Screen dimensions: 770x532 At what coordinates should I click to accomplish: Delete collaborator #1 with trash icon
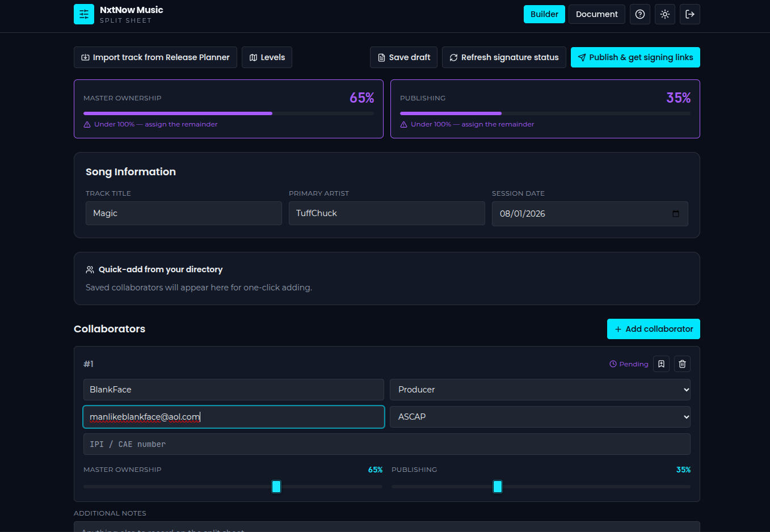683,364
